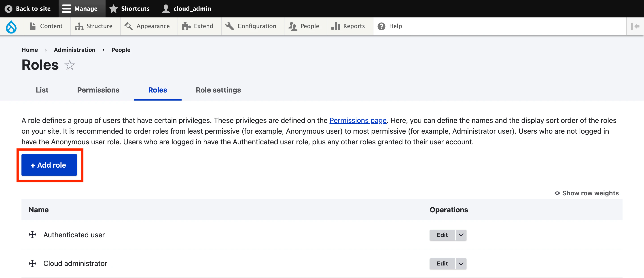Go to People breadcrumb link
The width and height of the screenshot is (644, 278).
121,50
